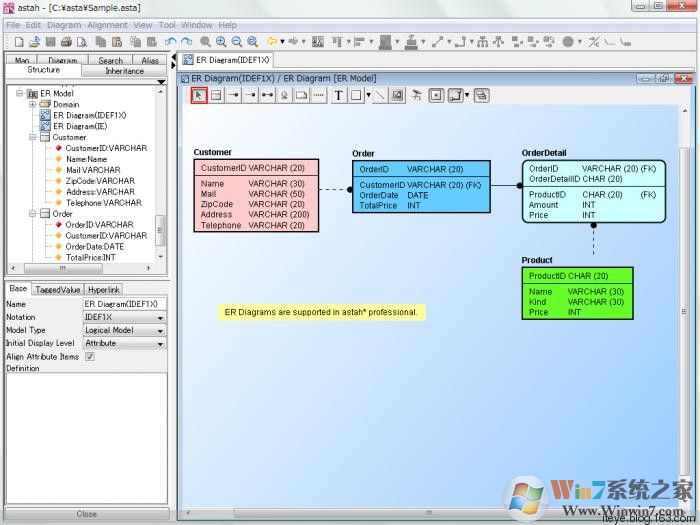Click the Print icon in main toolbar
Screen dimensions: 700x525
[66, 42]
